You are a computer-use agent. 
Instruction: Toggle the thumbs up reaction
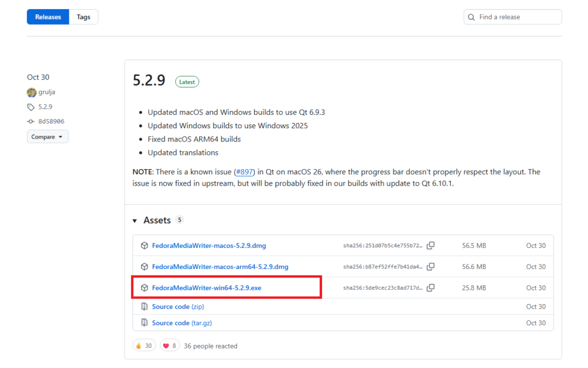coord(144,346)
